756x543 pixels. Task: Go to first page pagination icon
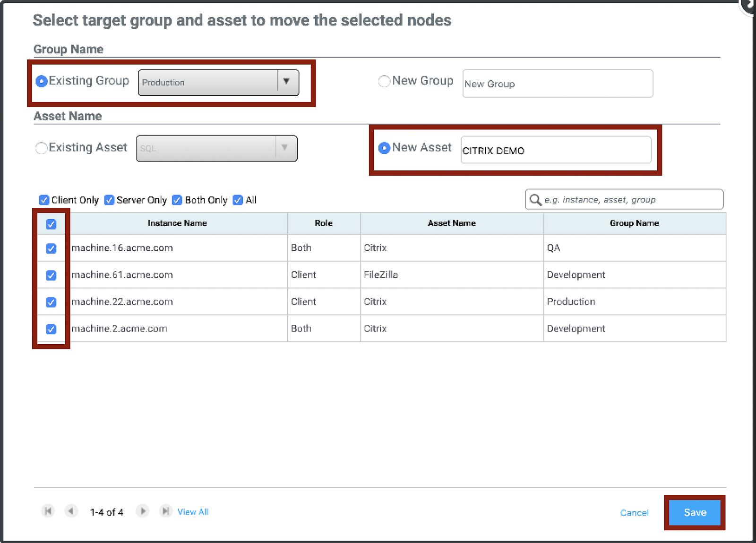[x=48, y=511]
